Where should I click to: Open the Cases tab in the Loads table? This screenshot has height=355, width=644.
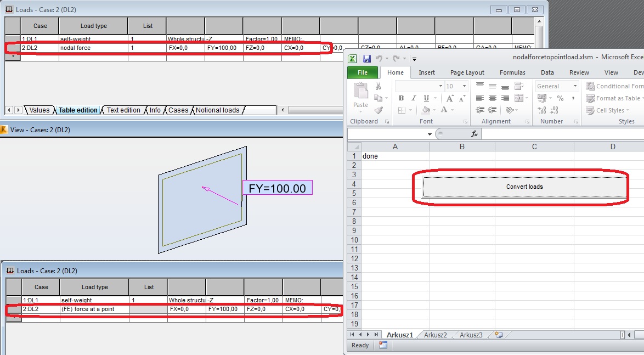click(x=178, y=110)
